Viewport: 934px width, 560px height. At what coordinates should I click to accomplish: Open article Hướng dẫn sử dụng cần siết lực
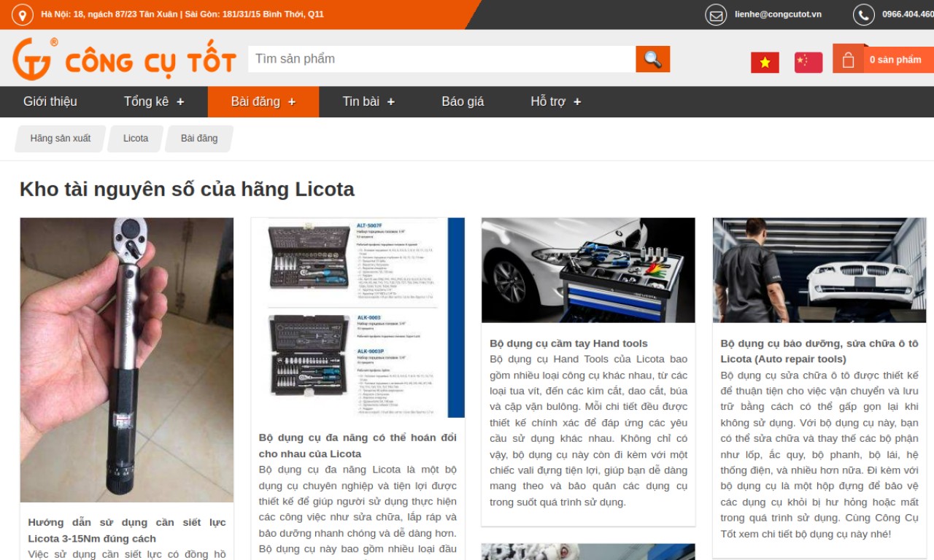[127, 530]
